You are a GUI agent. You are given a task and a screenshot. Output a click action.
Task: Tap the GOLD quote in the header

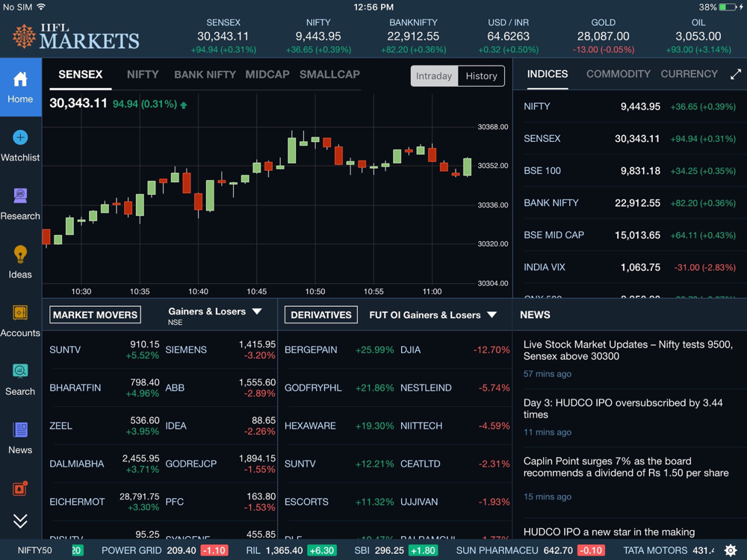tap(603, 36)
